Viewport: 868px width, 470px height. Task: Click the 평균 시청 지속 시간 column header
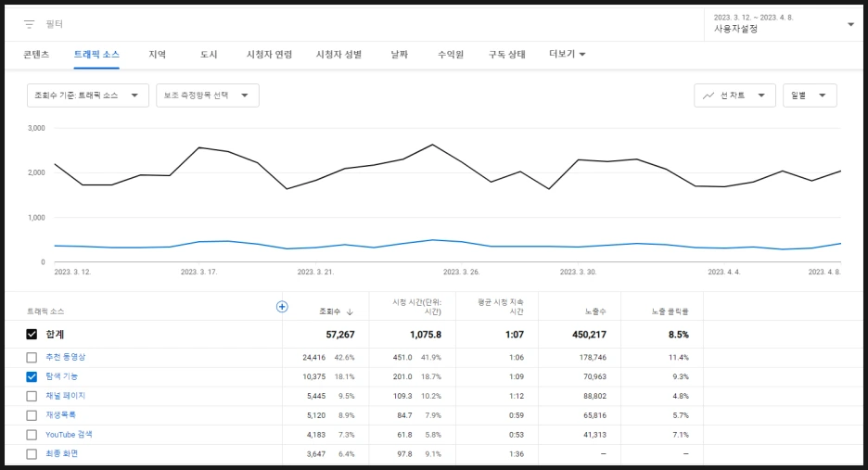pyautogui.click(x=501, y=307)
